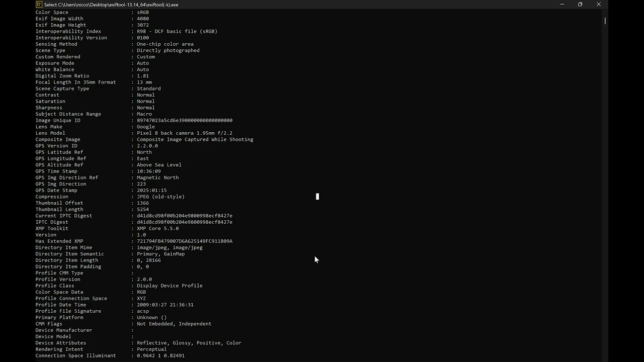Image resolution: width=644 pixels, height=362 pixels.
Task: Click 'Display Device Profile' value
Action: tap(170, 286)
